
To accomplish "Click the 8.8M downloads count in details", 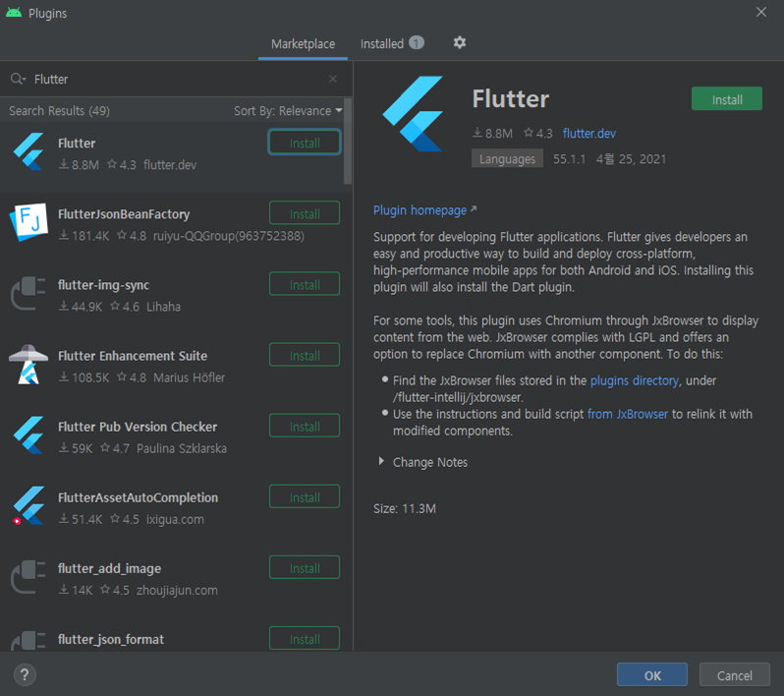I will 493,133.
